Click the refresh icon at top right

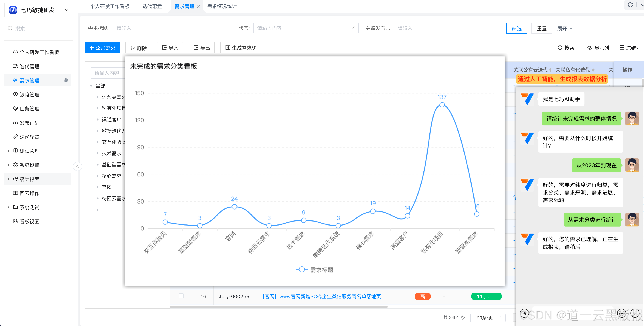point(630,5)
